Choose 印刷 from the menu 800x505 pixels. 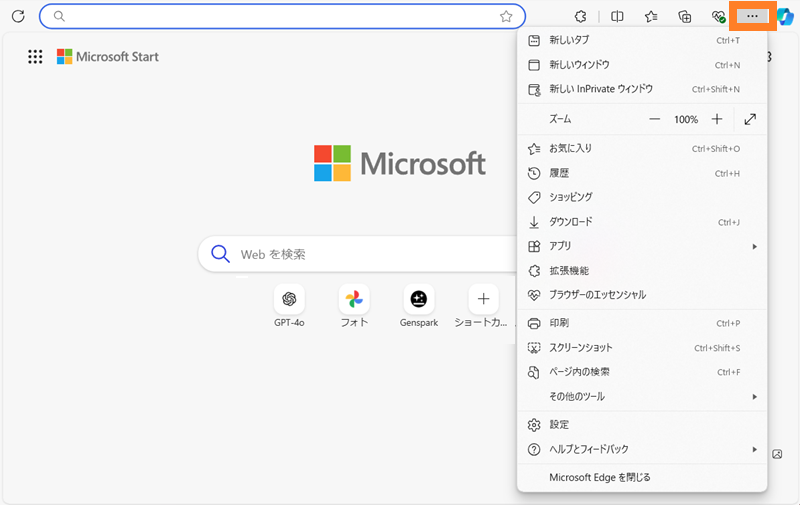pos(642,323)
